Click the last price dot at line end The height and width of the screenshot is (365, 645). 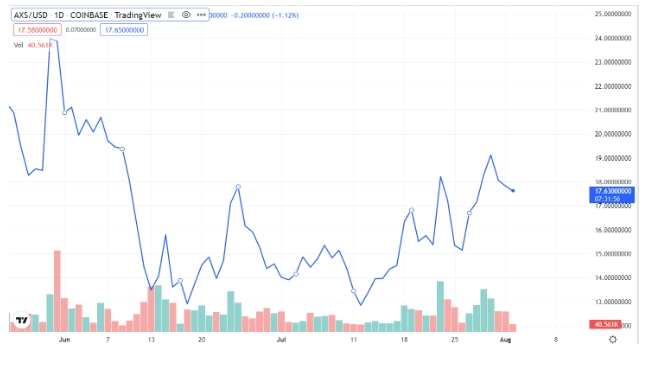point(513,191)
